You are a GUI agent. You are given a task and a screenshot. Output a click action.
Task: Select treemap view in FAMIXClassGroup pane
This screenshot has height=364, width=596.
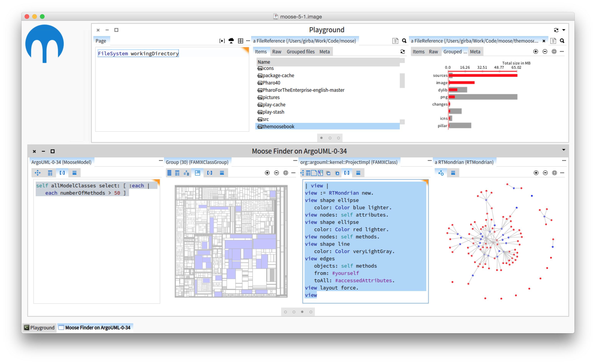(197, 173)
